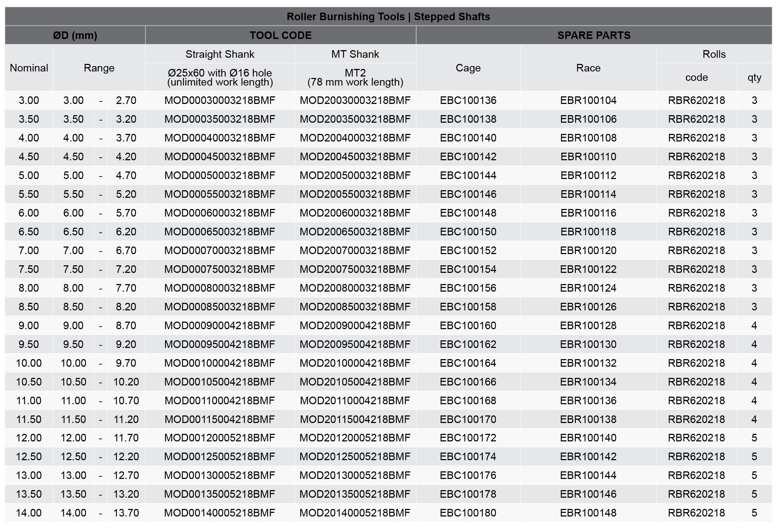This screenshot has width=782, height=532.
Task: Click the 'MT Shank' subheader
Action: (355, 54)
